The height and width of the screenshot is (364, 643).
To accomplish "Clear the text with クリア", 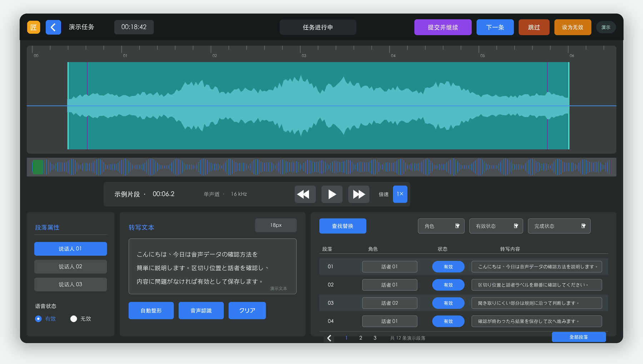I will [247, 311].
